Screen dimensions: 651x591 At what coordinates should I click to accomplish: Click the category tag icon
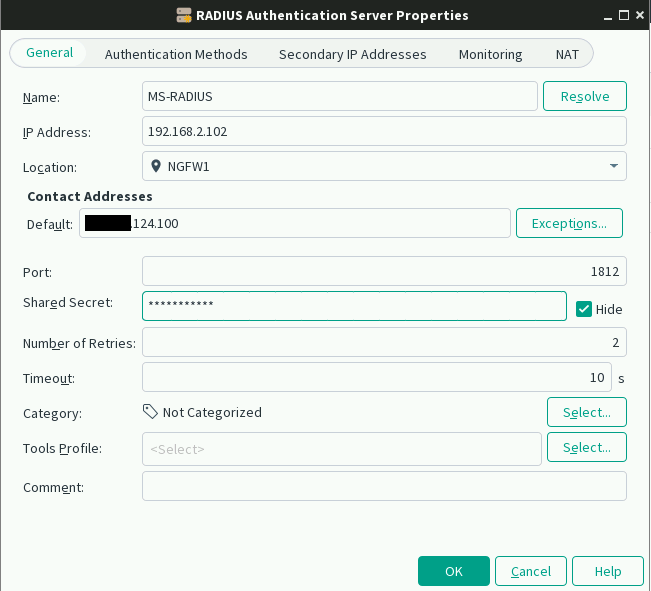pos(150,412)
